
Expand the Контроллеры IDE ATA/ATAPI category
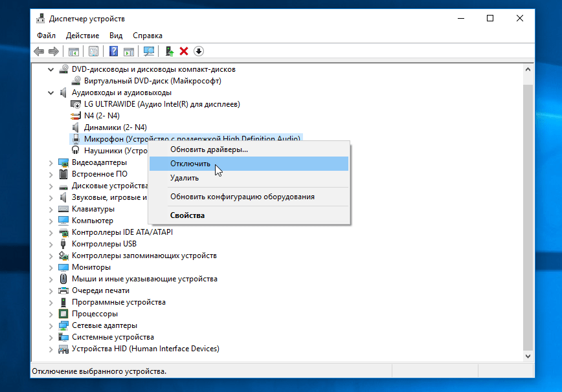pyautogui.click(x=51, y=233)
